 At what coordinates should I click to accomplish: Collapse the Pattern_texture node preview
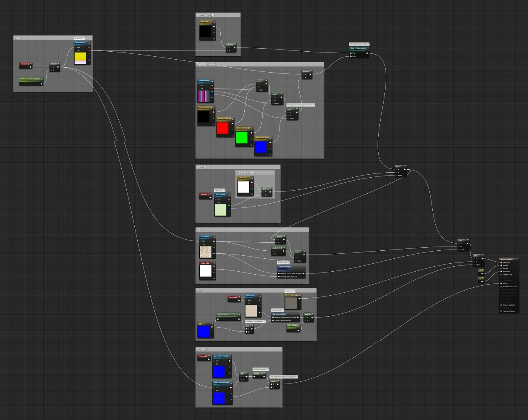click(212, 81)
